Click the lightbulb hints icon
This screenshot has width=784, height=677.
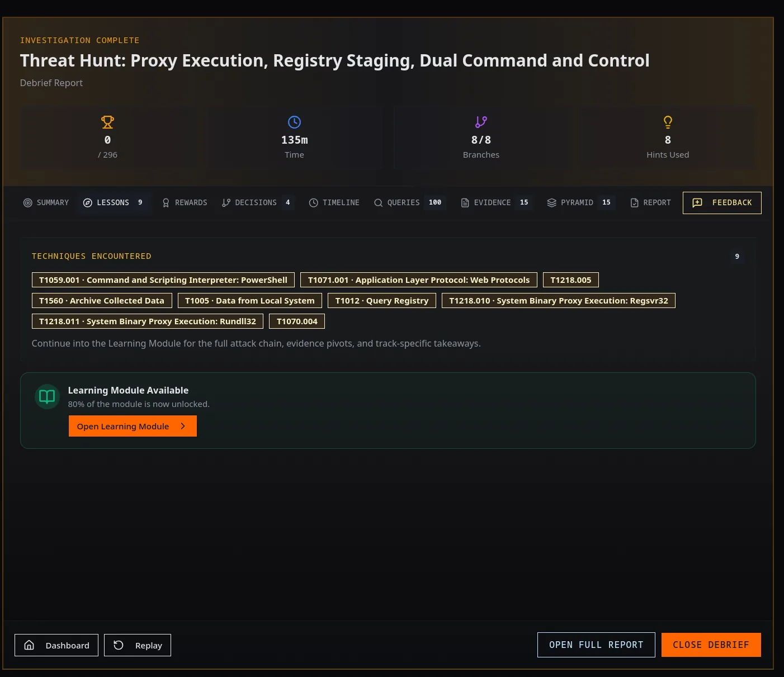[x=668, y=122]
